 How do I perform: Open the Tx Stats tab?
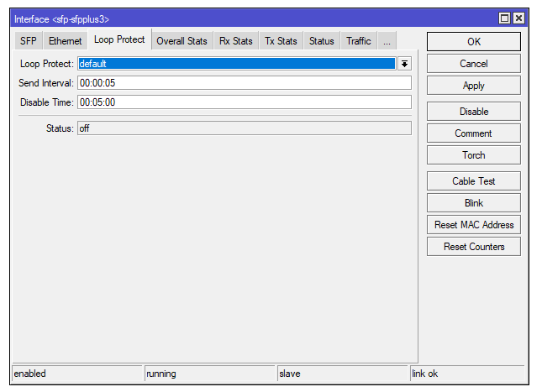281,41
